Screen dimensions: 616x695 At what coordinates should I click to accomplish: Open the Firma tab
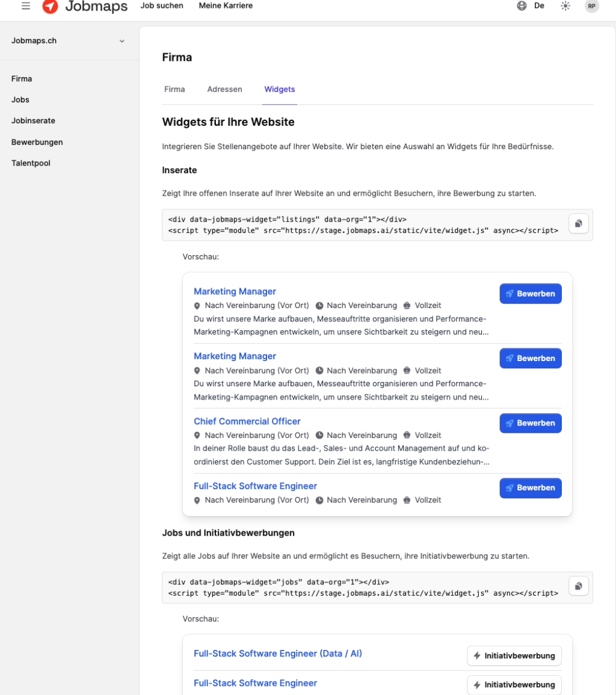click(174, 89)
